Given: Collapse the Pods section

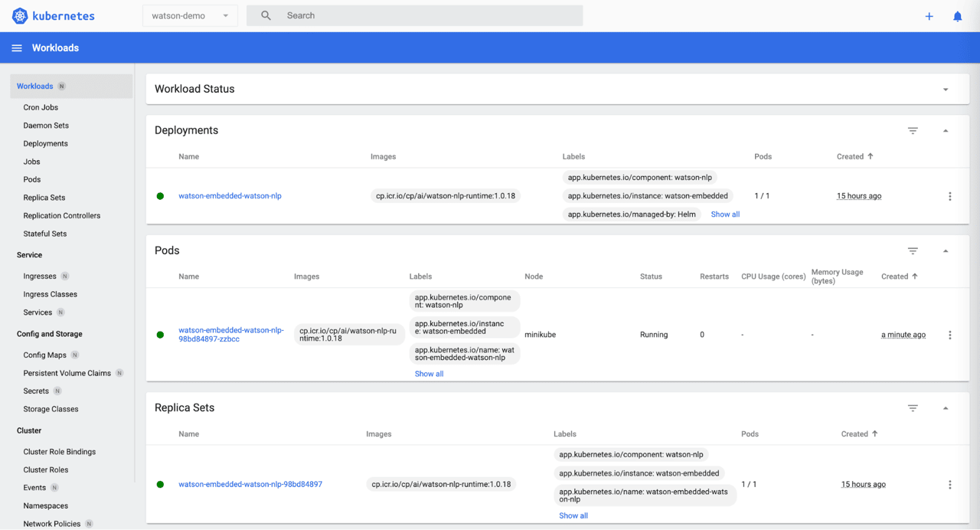Looking at the screenshot, I should [946, 251].
